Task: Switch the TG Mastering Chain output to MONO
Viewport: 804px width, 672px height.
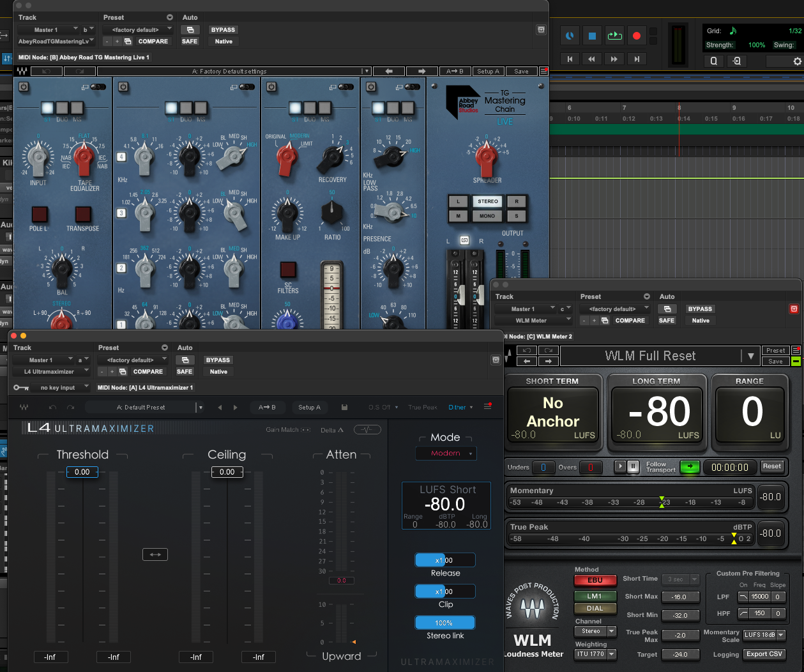Action: point(487,216)
